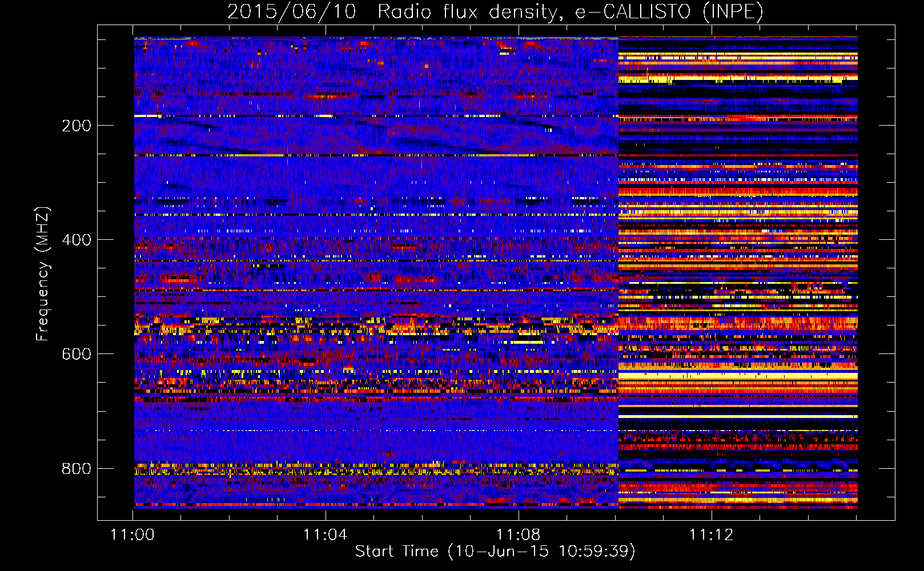Click the 800 frequency tick label
The image size is (924, 571).
[77, 469]
